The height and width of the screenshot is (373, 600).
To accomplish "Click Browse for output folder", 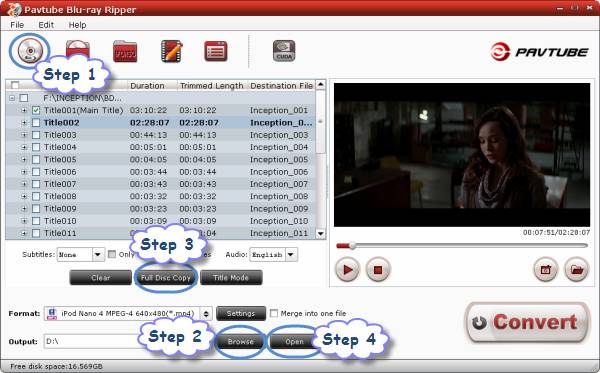I will click(x=241, y=342).
